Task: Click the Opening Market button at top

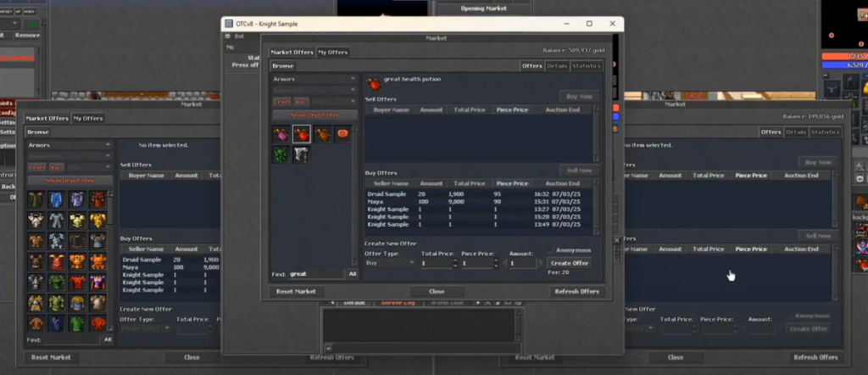Action: (484, 8)
